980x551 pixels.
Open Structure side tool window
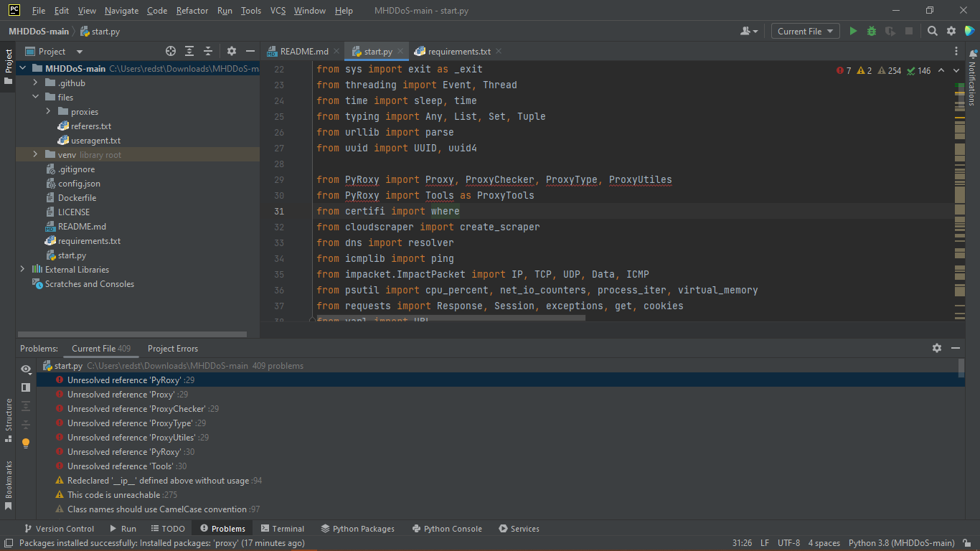pyautogui.click(x=9, y=420)
